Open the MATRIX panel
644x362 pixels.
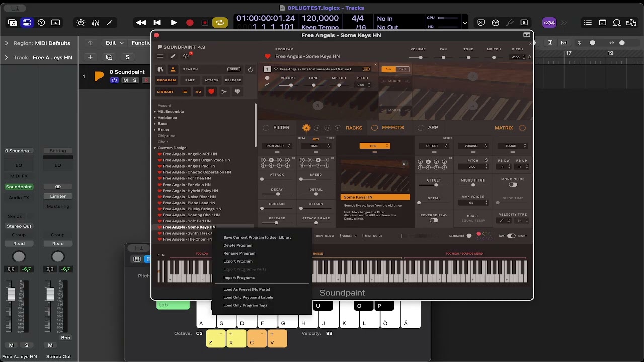point(504,128)
